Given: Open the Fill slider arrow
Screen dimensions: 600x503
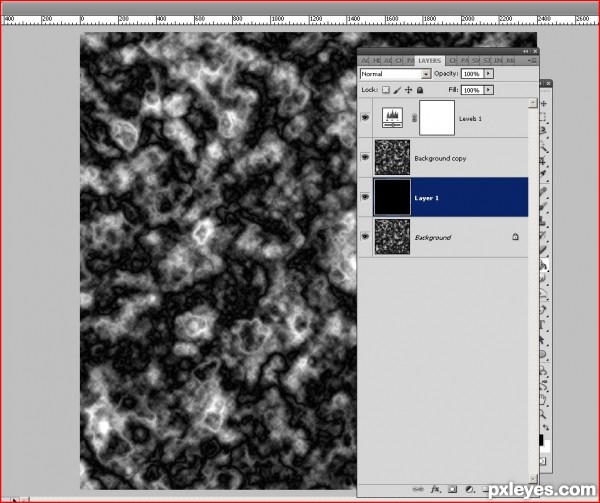Looking at the screenshot, I should click(488, 90).
